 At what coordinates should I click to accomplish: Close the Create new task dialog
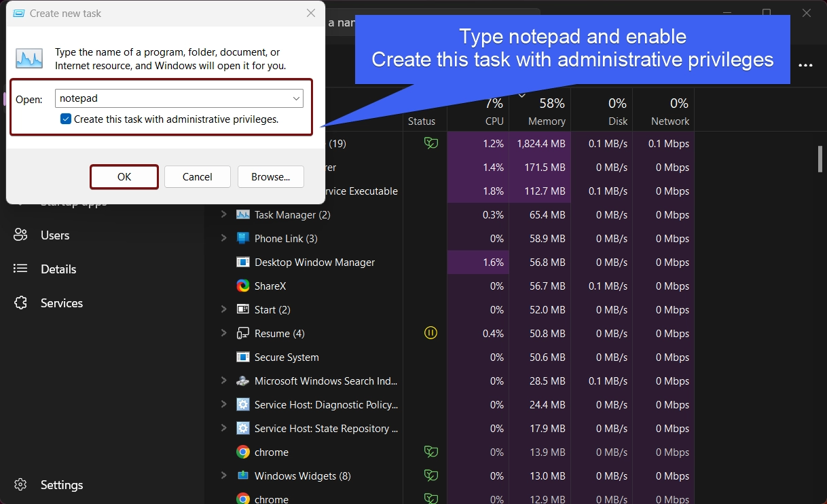coord(310,13)
